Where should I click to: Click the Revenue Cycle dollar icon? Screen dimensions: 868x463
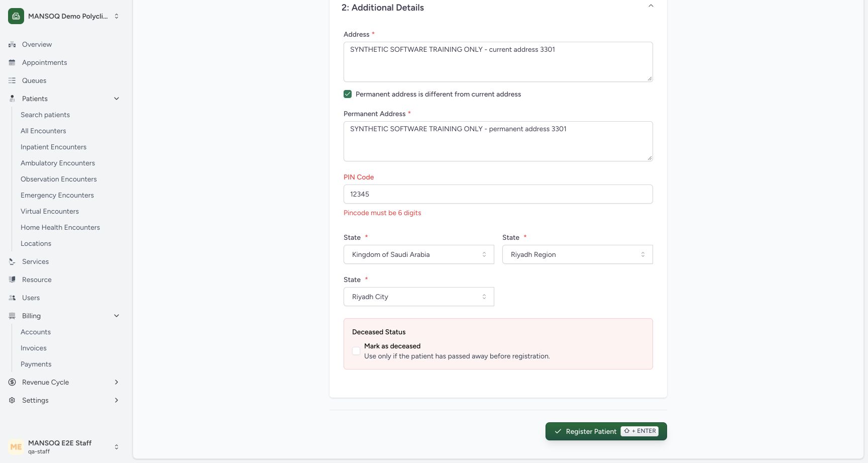tap(12, 382)
